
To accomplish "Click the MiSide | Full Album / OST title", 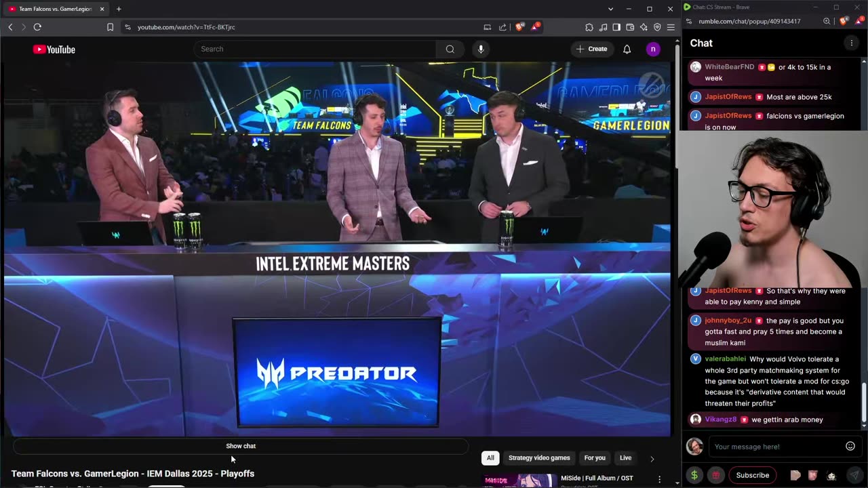I will (x=597, y=478).
